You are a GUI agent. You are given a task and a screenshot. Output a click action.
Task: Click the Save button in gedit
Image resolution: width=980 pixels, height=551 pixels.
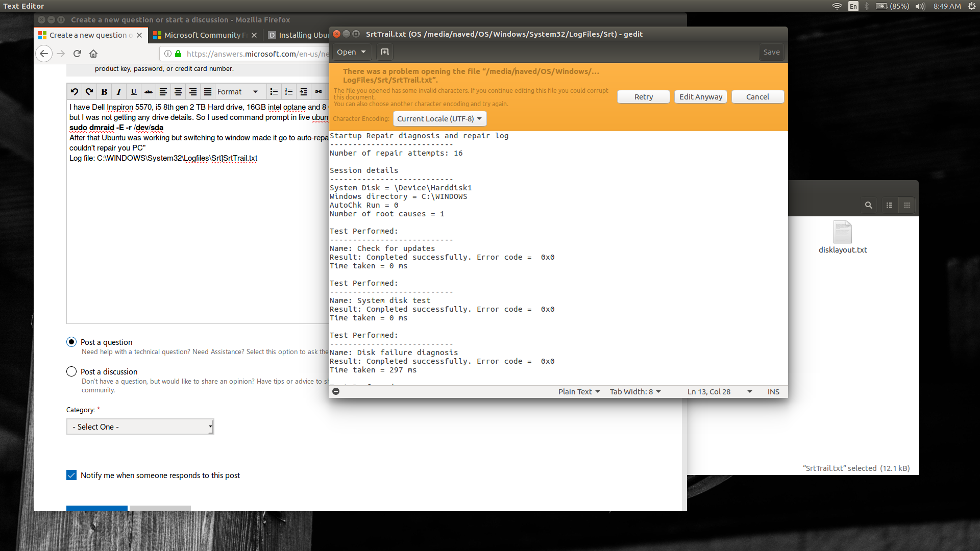pyautogui.click(x=771, y=52)
